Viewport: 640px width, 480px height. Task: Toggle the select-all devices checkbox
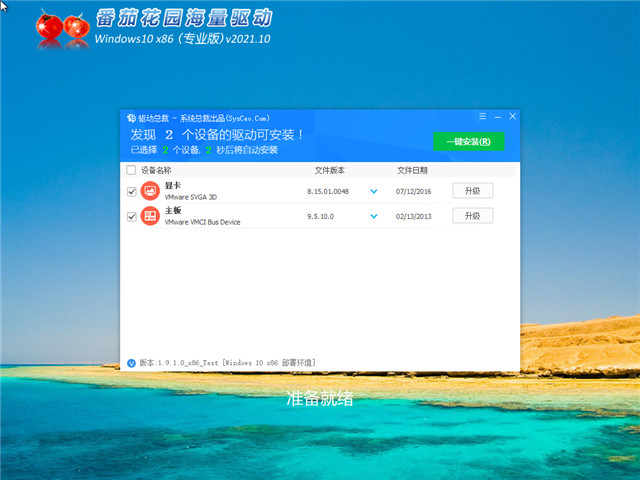131,170
